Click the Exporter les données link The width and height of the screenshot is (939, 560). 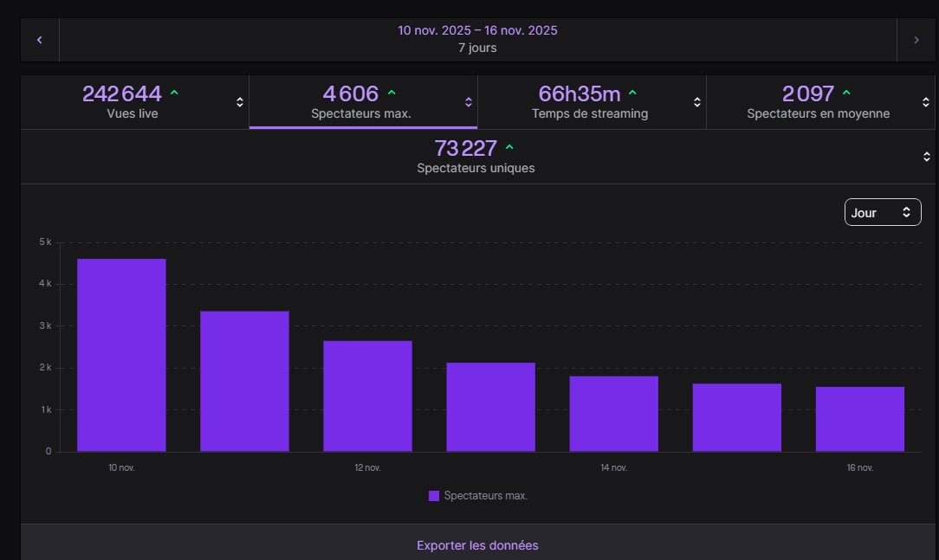point(477,545)
